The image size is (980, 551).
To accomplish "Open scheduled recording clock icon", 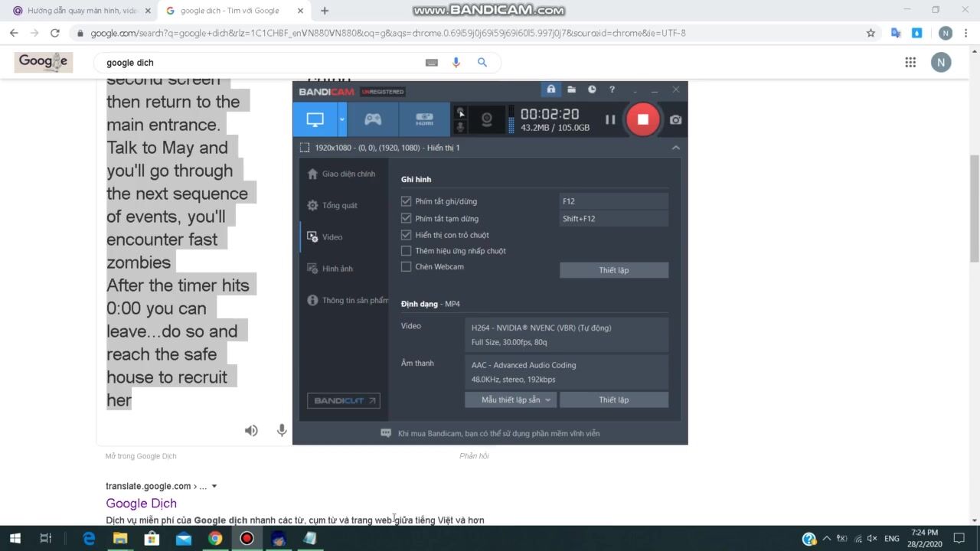I will click(592, 90).
